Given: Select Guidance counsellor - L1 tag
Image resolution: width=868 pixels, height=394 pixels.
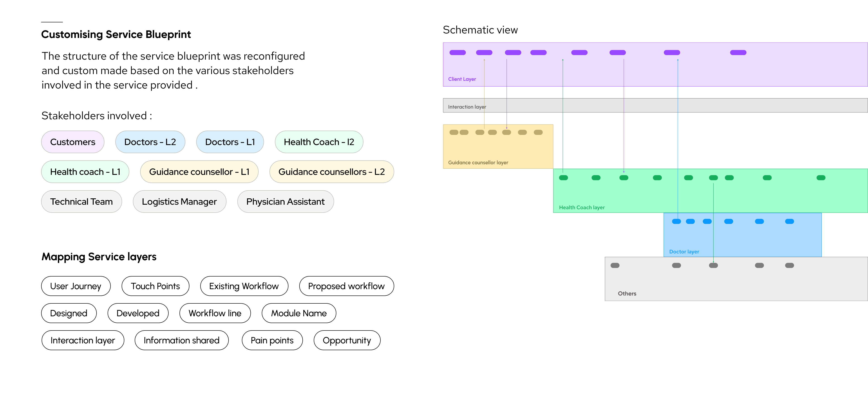Looking at the screenshot, I should pyautogui.click(x=199, y=172).
